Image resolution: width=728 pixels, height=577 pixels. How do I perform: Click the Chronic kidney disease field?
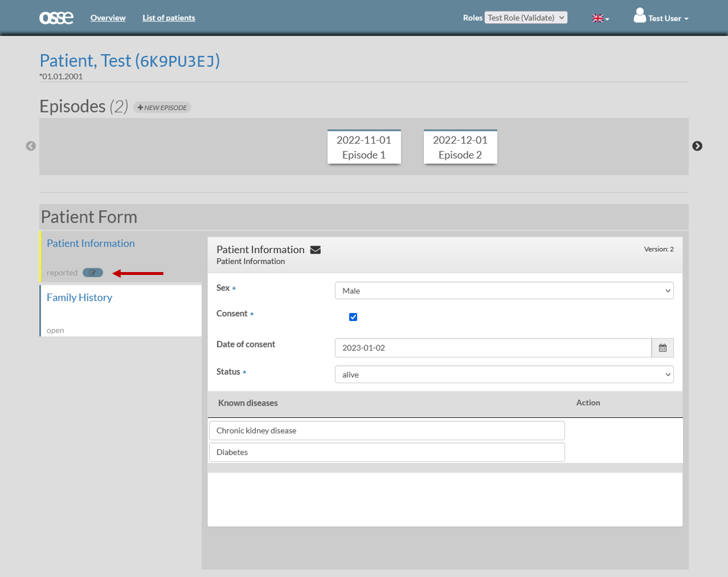[x=386, y=431]
